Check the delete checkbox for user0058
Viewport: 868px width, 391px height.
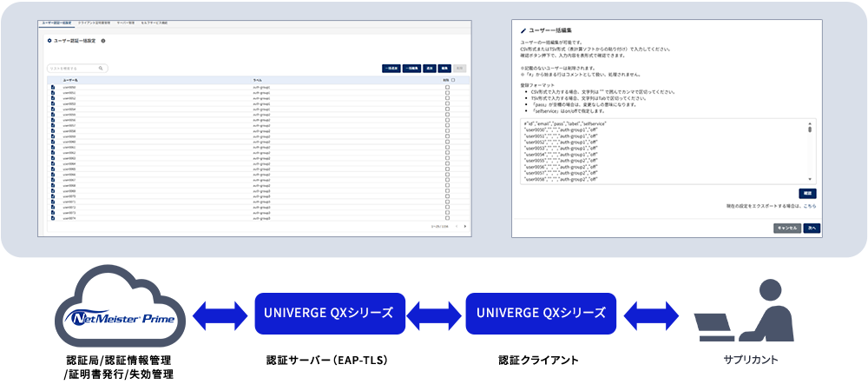pyautogui.click(x=447, y=130)
